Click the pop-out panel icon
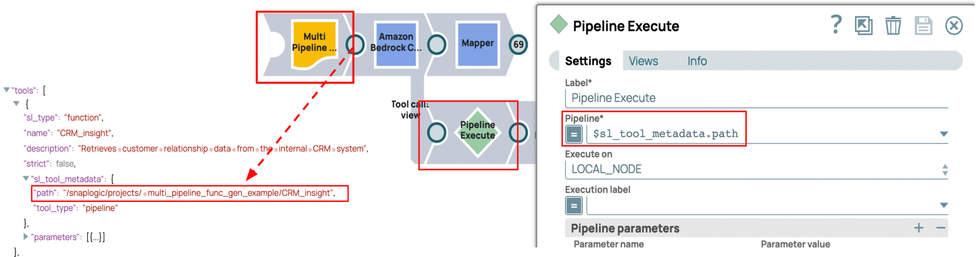Viewport: 980px width, 257px height. click(x=864, y=26)
